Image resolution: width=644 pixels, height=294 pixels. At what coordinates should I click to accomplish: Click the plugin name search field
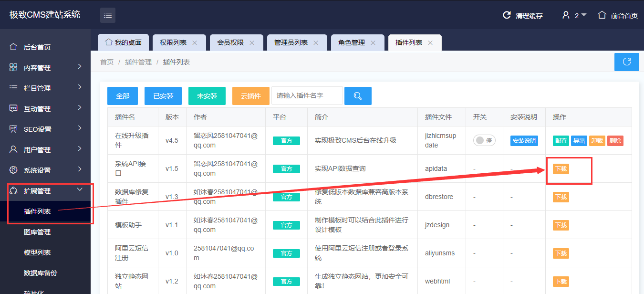[x=307, y=95]
